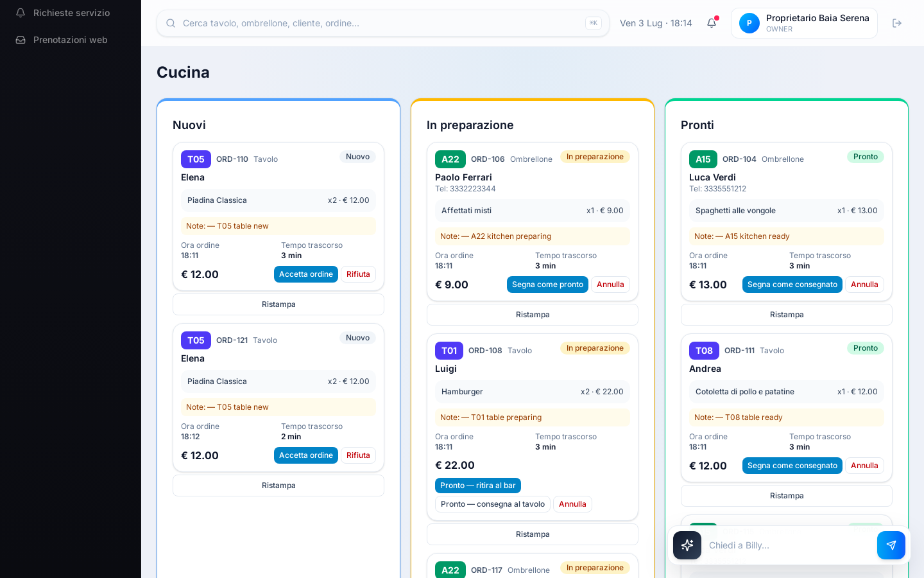Click the Chiedi a Billy input field
Screen dimensions: 924x578
789,545
